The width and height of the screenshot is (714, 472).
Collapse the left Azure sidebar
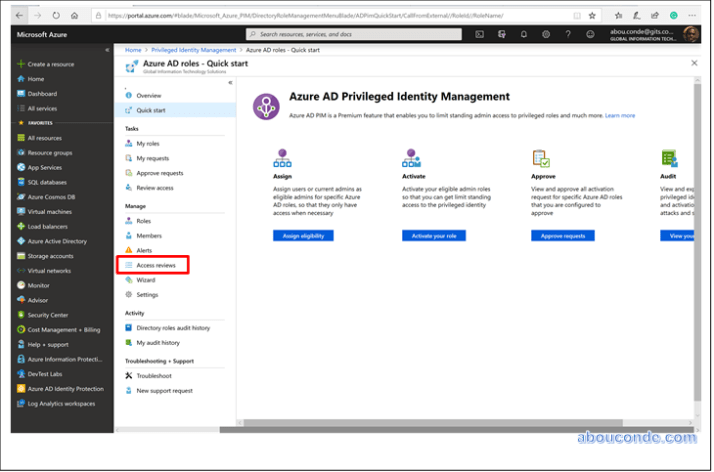107,49
